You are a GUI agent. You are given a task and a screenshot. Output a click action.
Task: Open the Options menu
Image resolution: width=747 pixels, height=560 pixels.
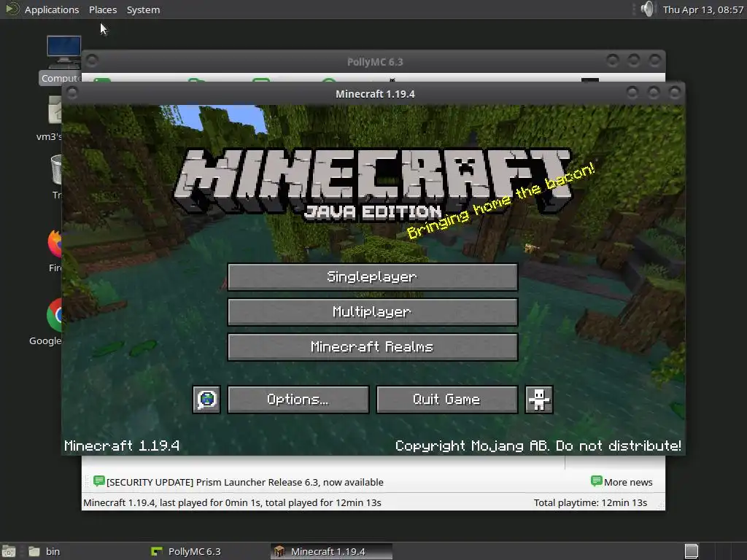(x=298, y=399)
